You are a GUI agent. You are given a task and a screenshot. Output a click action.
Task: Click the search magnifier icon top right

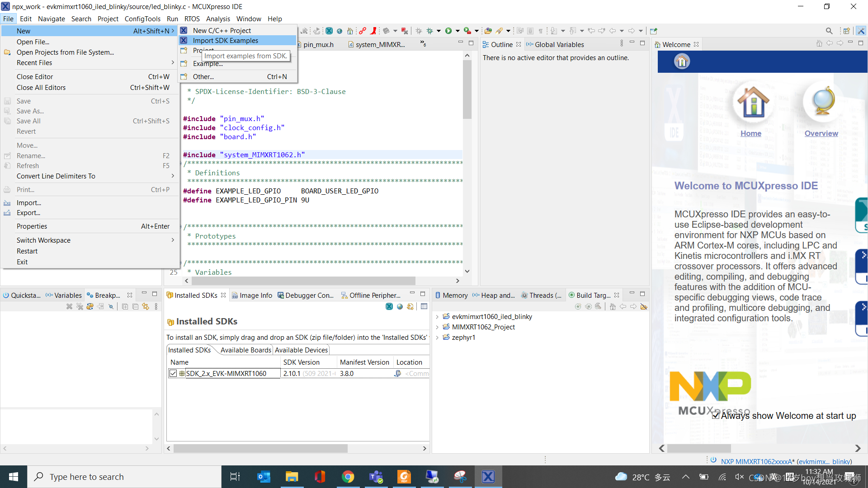pos(829,31)
